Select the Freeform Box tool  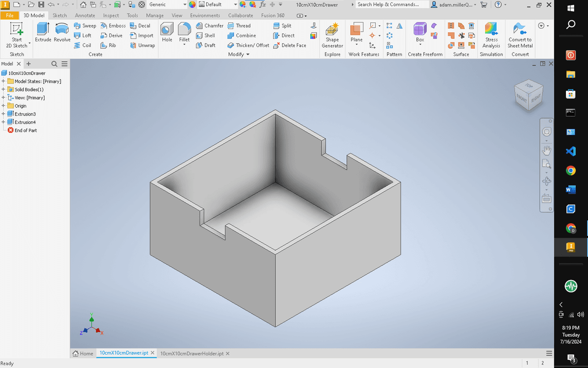pyautogui.click(x=420, y=33)
